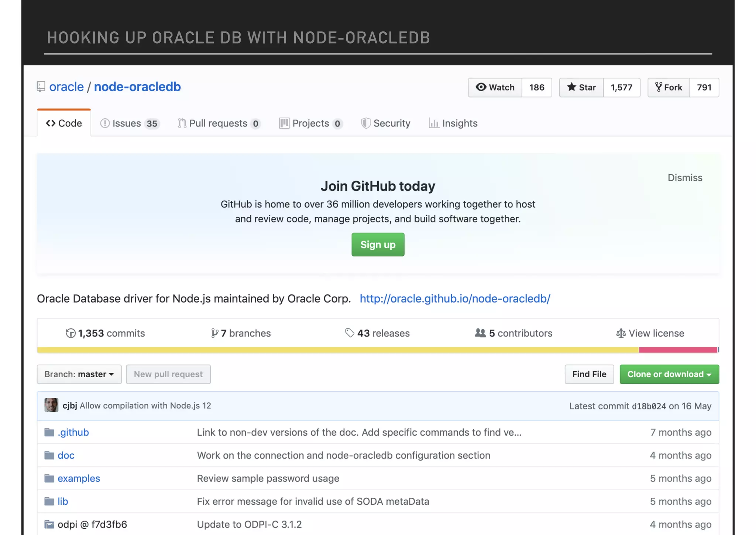Open the lib folder
The width and height of the screenshot is (756, 535).
pos(63,501)
